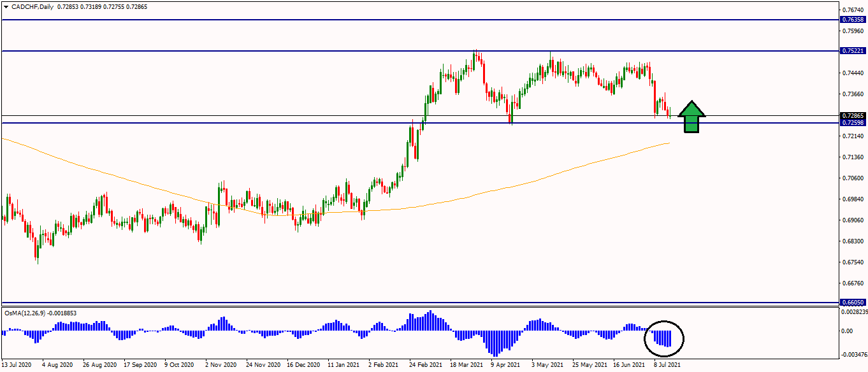
Task: Click the 25 May 2021 date label
Action: tap(589, 366)
